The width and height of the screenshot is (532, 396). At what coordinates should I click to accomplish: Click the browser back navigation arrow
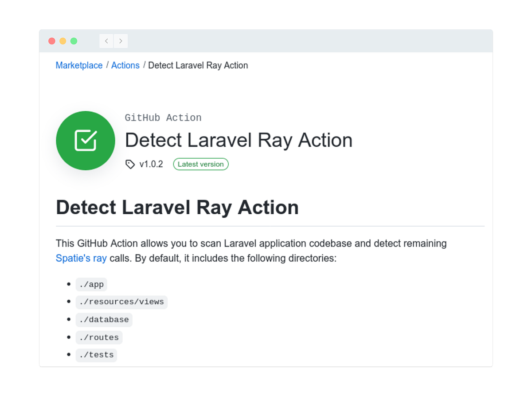coord(106,41)
